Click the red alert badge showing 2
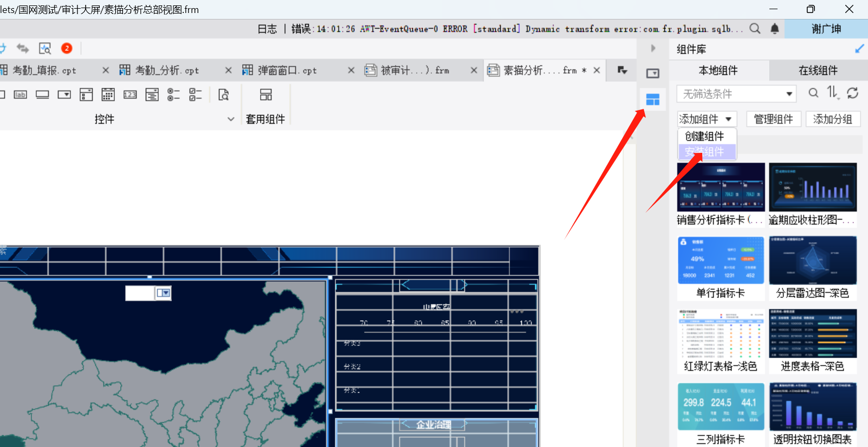 [67, 48]
